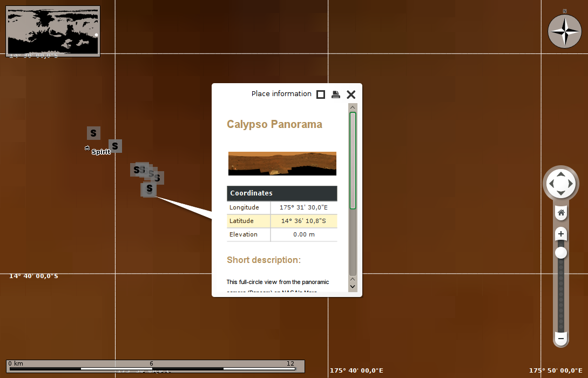The height and width of the screenshot is (378, 588).
Task: Open the topmost S panorama marker
Action: [93, 133]
